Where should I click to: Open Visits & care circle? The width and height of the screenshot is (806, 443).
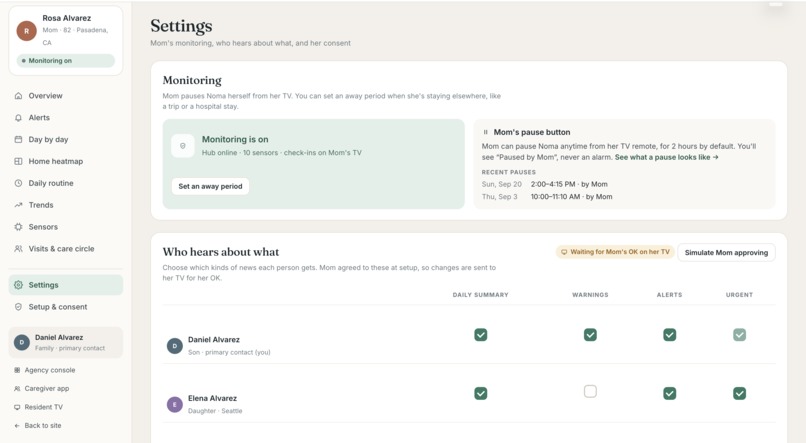point(66,249)
